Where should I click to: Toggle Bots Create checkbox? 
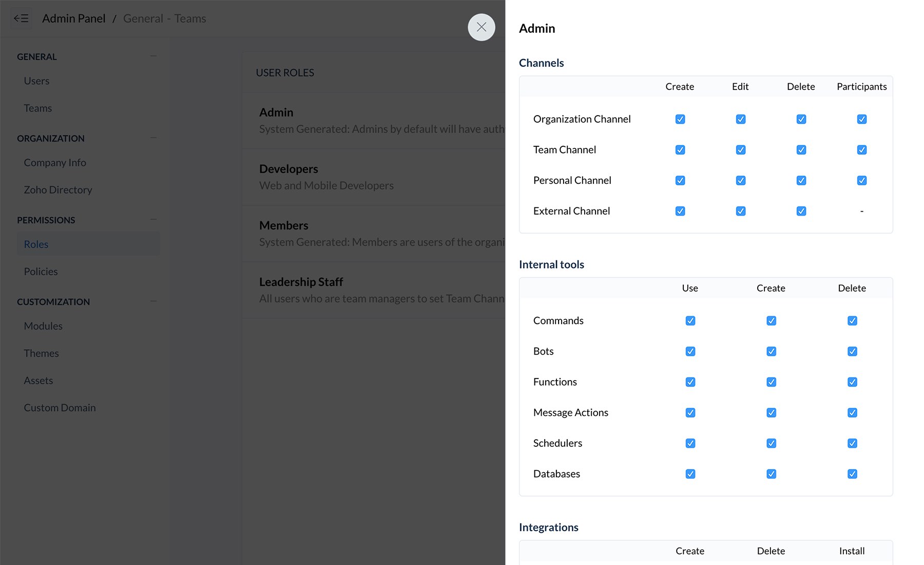[x=771, y=351]
